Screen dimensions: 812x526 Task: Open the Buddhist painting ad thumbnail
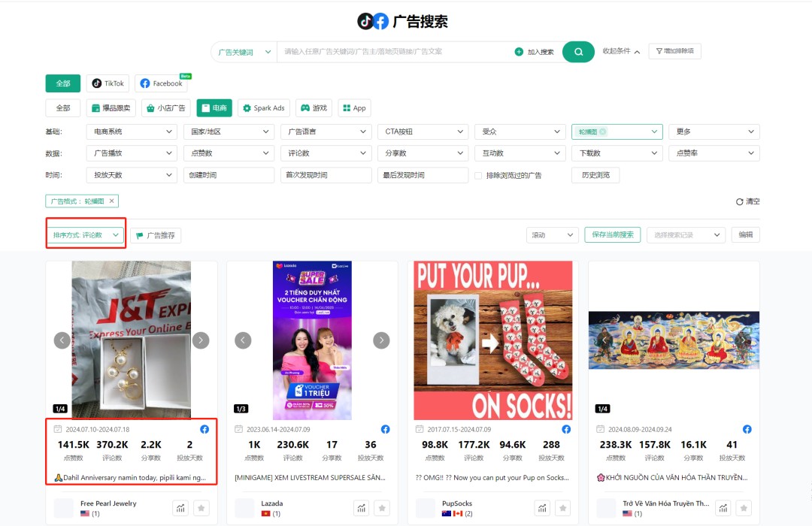coord(674,340)
